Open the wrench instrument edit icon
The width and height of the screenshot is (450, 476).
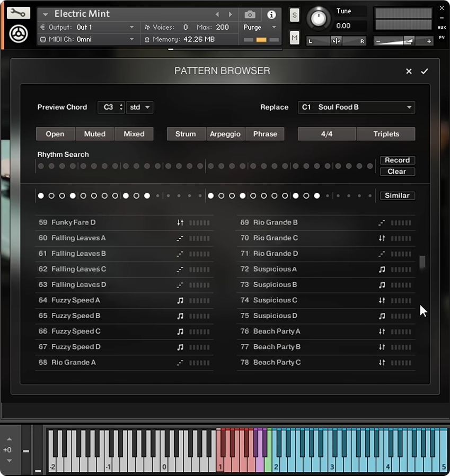coord(18,13)
